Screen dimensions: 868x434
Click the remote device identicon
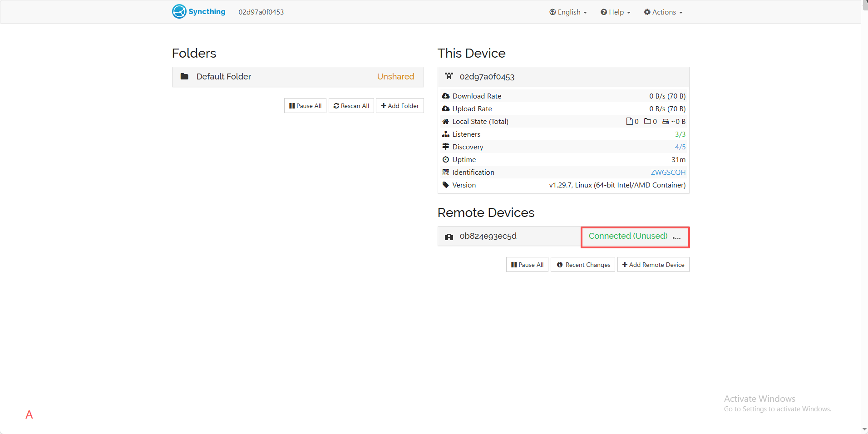tap(449, 237)
